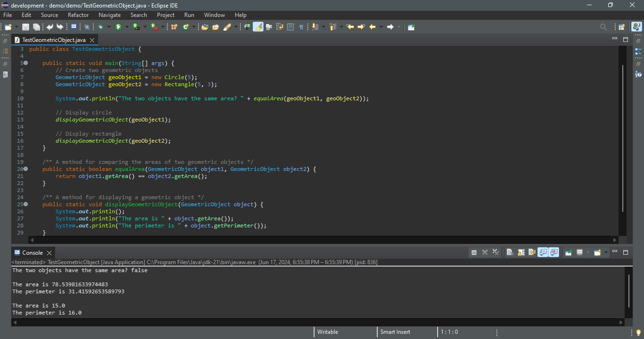
Task: Toggle Show Console When Standard Out Changes
Action: tap(543, 252)
